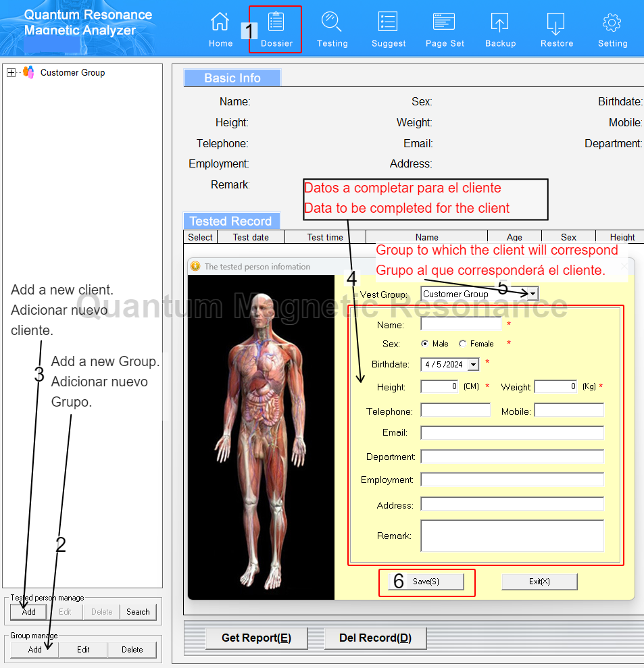This screenshot has width=644, height=668.
Task: Click the Sex column header
Action: tap(568, 237)
